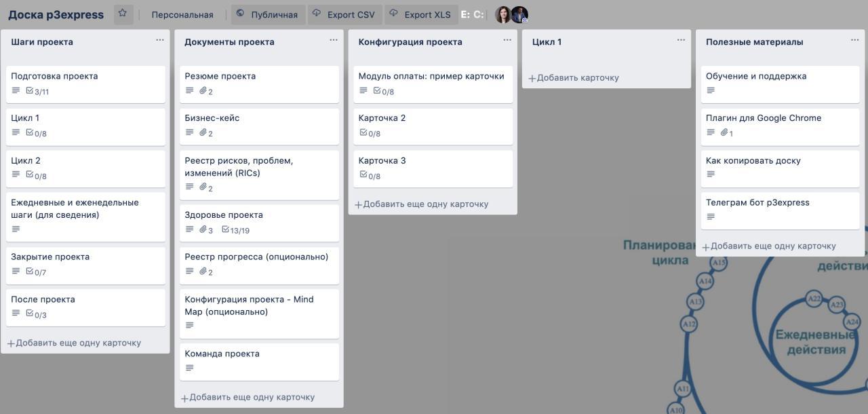This screenshot has width=868, height=414.
Task: Open the Цикл 1 card in Шаги проекта
Action: click(85, 126)
